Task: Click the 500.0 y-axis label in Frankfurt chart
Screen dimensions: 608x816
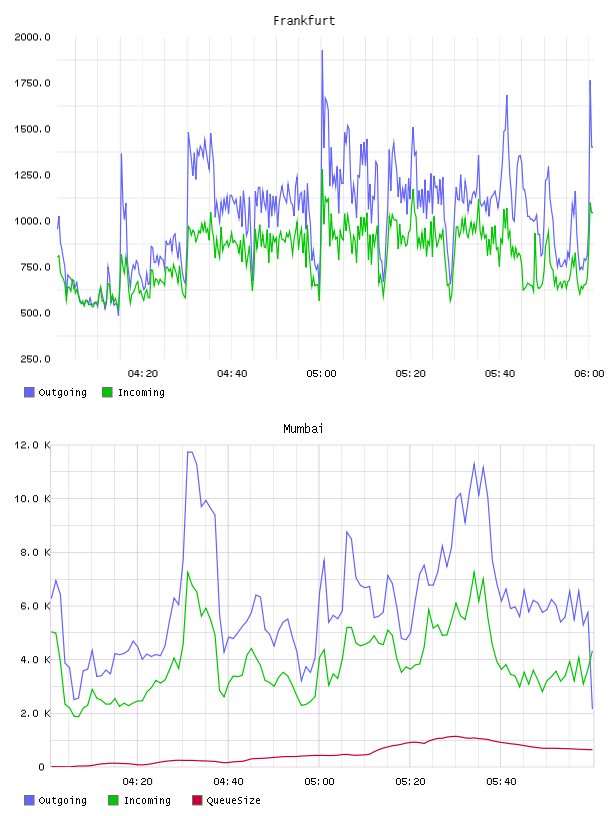Action: point(35,313)
